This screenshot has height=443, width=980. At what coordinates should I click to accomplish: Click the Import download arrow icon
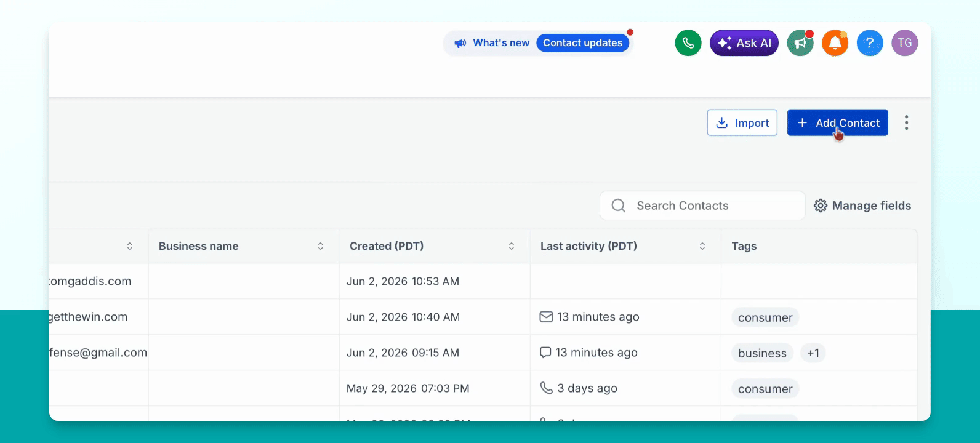[x=722, y=122]
